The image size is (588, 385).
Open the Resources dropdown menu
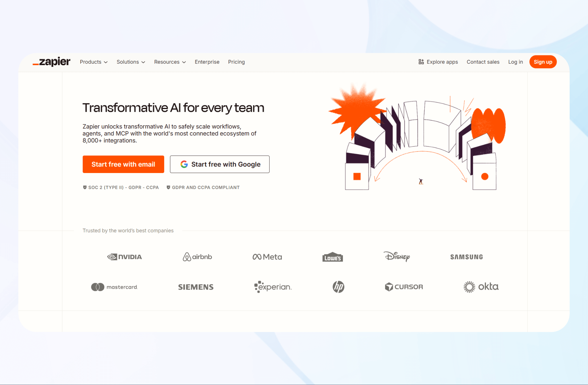(x=170, y=62)
